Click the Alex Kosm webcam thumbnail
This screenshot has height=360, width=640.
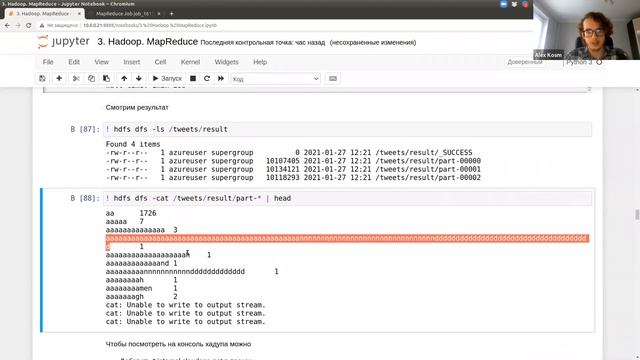point(587,30)
